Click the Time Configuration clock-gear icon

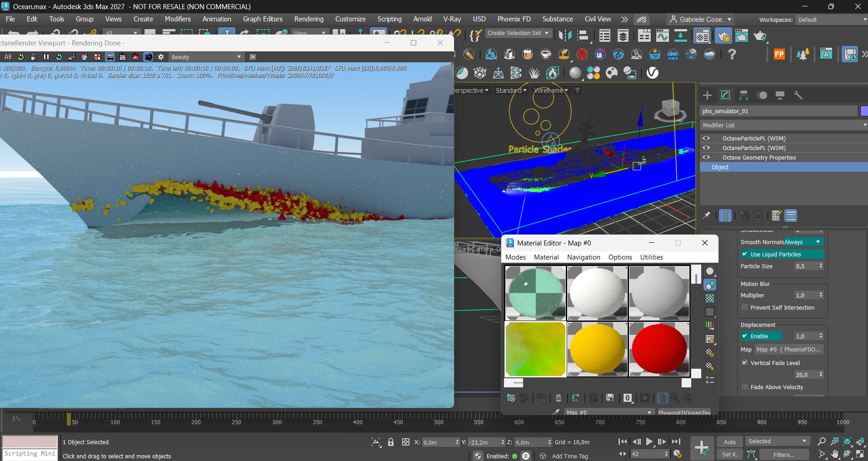[x=677, y=454]
